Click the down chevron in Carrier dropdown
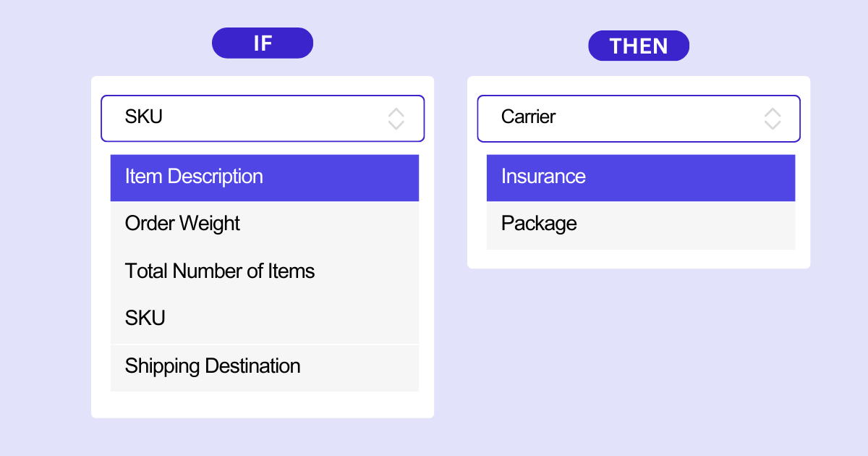Image resolution: width=868 pixels, height=456 pixels. 773,124
